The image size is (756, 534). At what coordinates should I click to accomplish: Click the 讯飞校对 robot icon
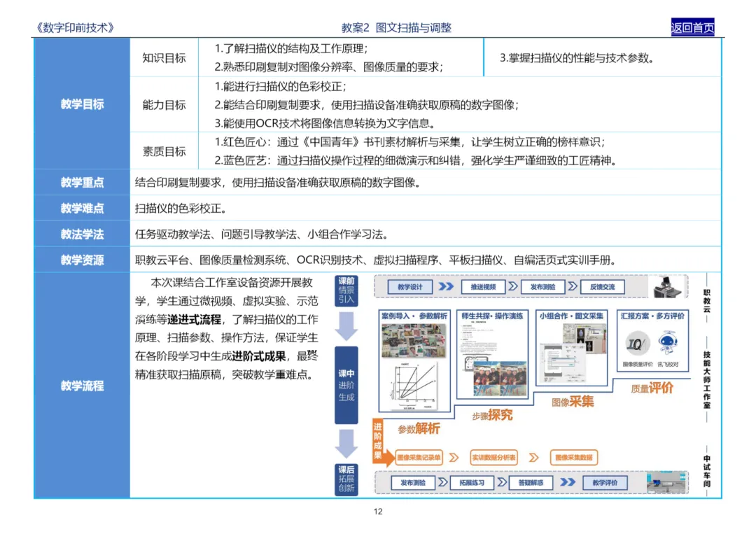pyautogui.click(x=668, y=343)
